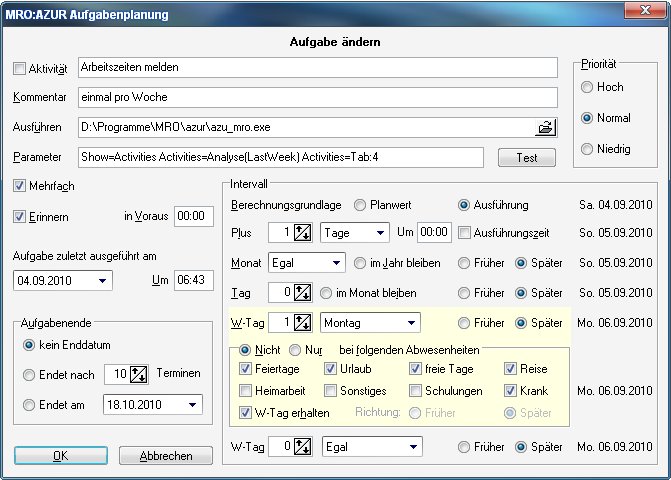Select Hoch priority radio button

click(x=588, y=87)
